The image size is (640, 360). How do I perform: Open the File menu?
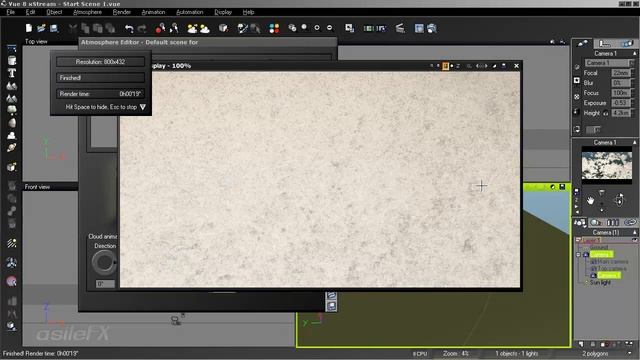tap(11, 12)
